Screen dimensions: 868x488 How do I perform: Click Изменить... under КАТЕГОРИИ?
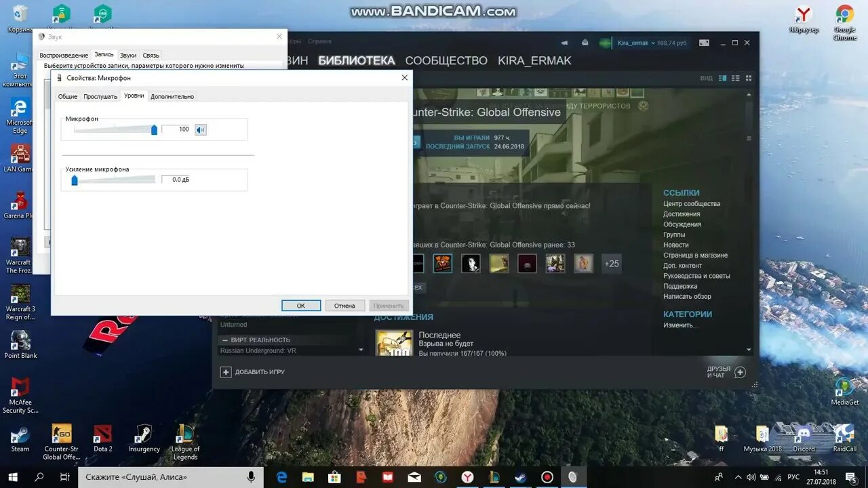(x=681, y=325)
